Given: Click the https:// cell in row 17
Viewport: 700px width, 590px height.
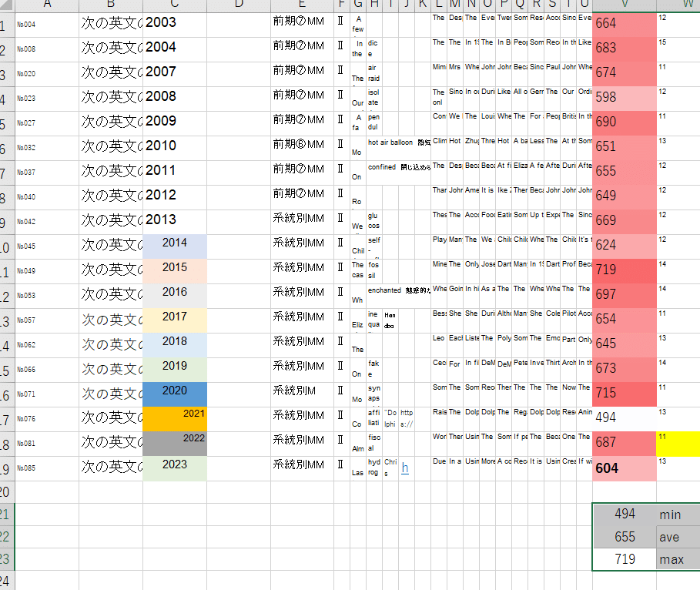Looking at the screenshot, I should 407,419.
